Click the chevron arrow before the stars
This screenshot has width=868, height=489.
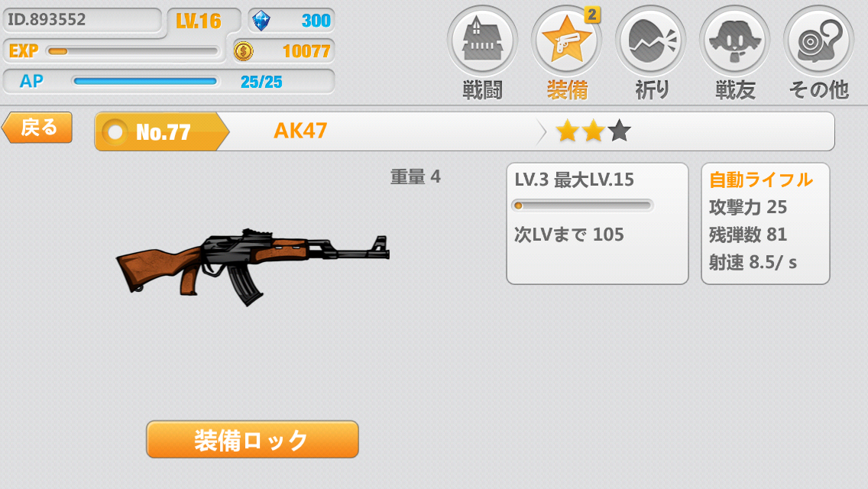[x=541, y=132]
